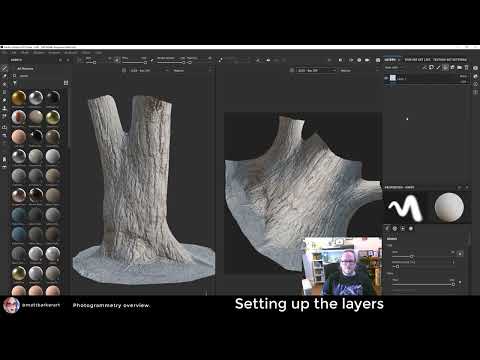This screenshot has width=480, height=360.
Task: Open the Viewport menu
Action: 54,53
